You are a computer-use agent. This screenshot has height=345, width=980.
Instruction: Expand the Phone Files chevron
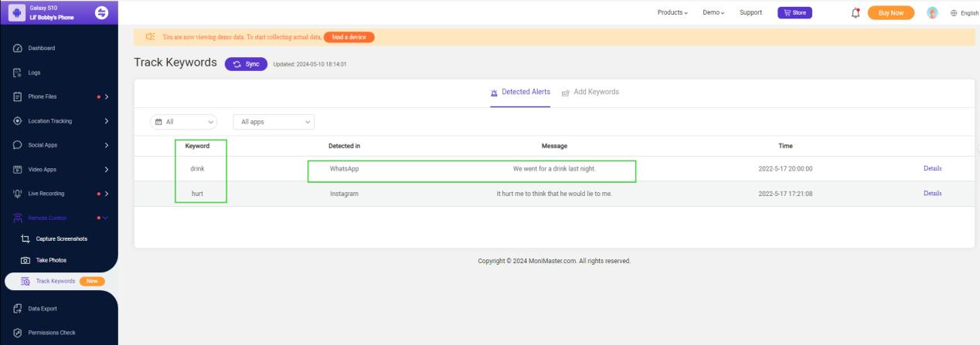[106, 97]
